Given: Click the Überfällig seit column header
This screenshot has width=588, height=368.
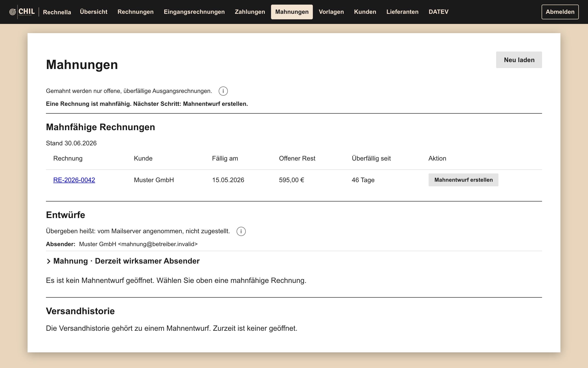Looking at the screenshot, I should click(x=371, y=158).
